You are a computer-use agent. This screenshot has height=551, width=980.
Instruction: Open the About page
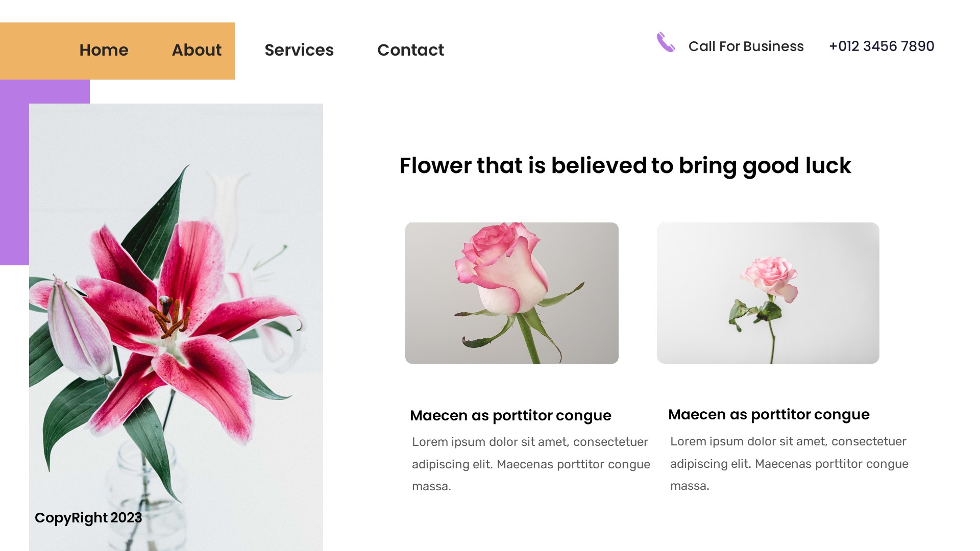click(x=197, y=50)
